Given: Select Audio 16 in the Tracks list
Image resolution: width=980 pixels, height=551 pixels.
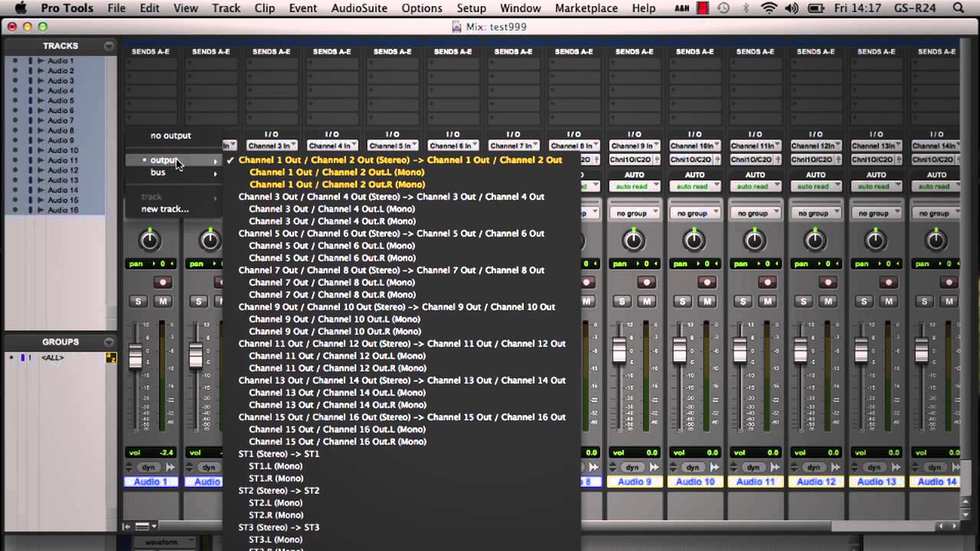Looking at the screenshot, I should pos(63,210).
